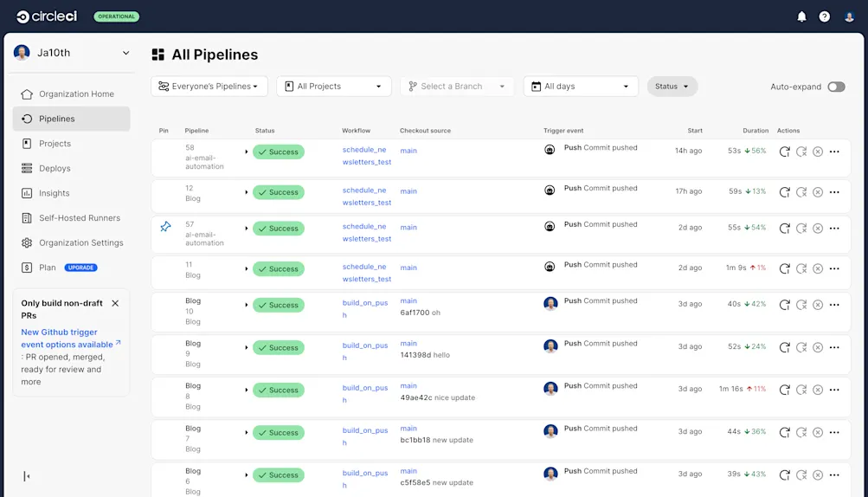The image size is (868, 497).
Task: Click GitHub trigger icon for pipeline 58
Action: pyautogui.click(x=550, y=150)
